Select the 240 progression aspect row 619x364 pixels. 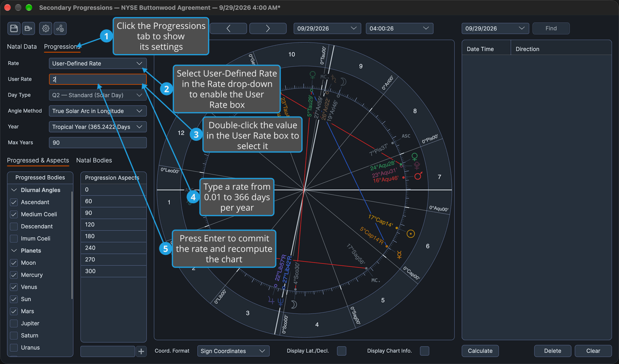point(114,248)
